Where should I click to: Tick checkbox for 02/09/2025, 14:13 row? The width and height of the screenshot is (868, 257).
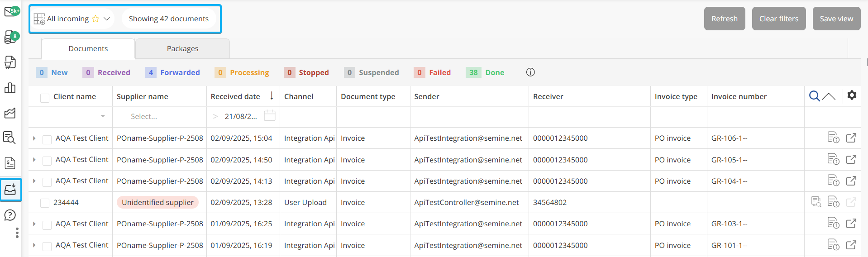pyautogui.click(x=47, y=182)
